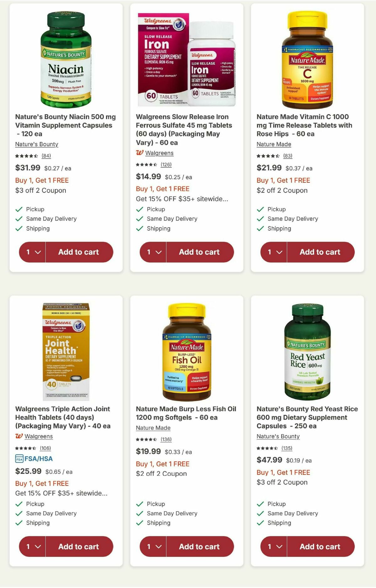Expand quantity selector on Fish Oil card
Screen dimensions: 376x588
(152, 547)
